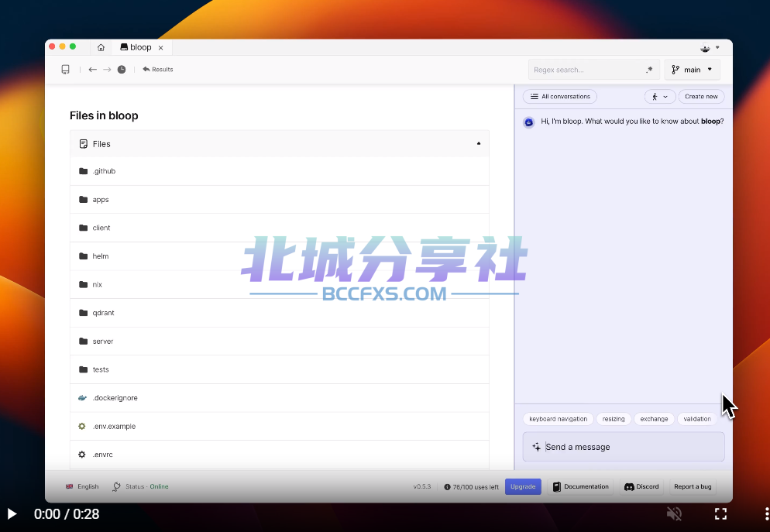Click the Upgrade button

pyautogui.click(x=523, y=486)
